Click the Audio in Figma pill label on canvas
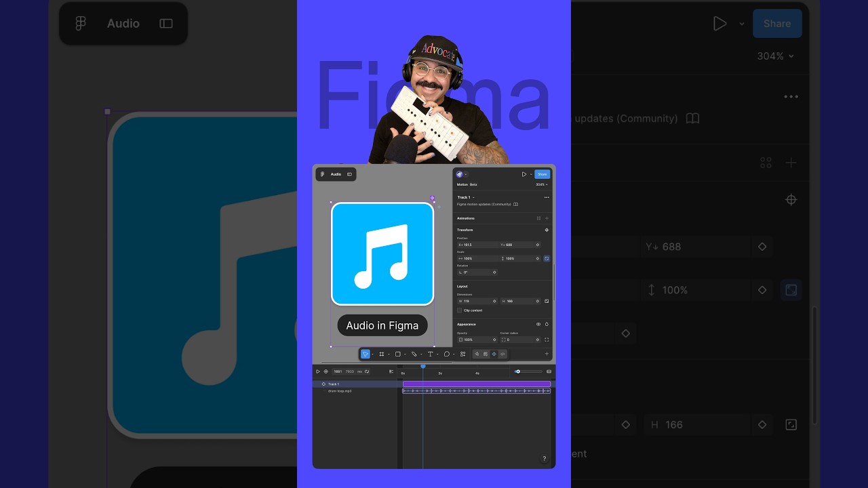This screenshot has width=868, height=488. pyautogui.click(x=382, y=325)
